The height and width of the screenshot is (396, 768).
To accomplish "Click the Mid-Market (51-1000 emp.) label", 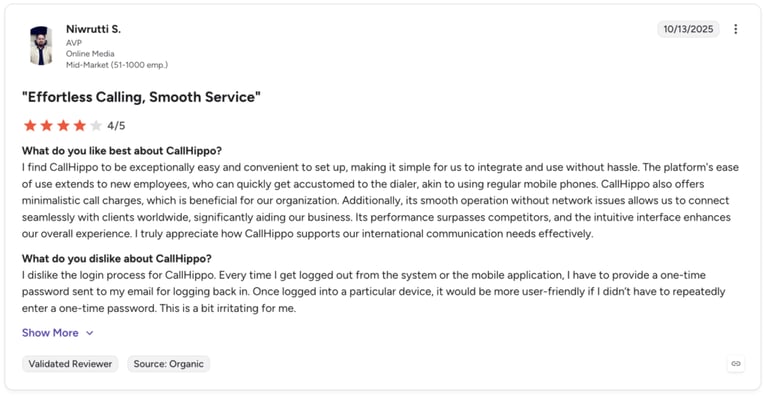I will coord(117,65).
